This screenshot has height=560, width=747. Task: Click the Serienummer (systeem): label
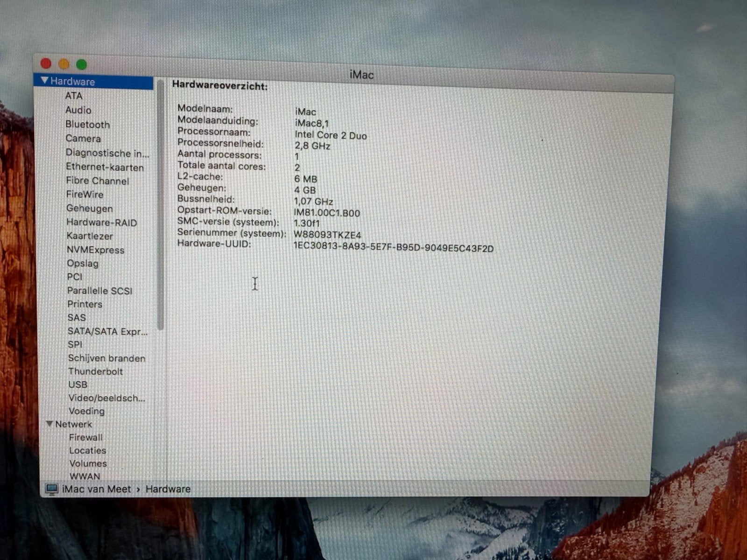point(232,233)
